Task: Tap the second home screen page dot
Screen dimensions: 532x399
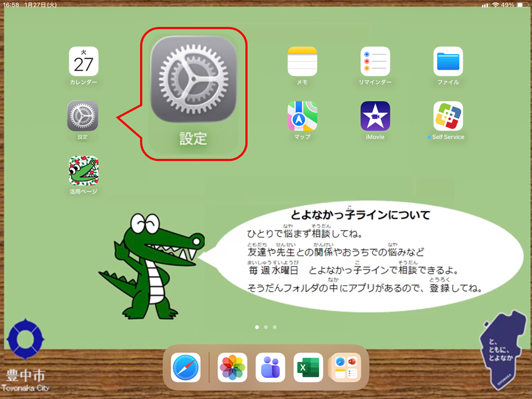Action: pyautogui.click(x=266, y=328)
